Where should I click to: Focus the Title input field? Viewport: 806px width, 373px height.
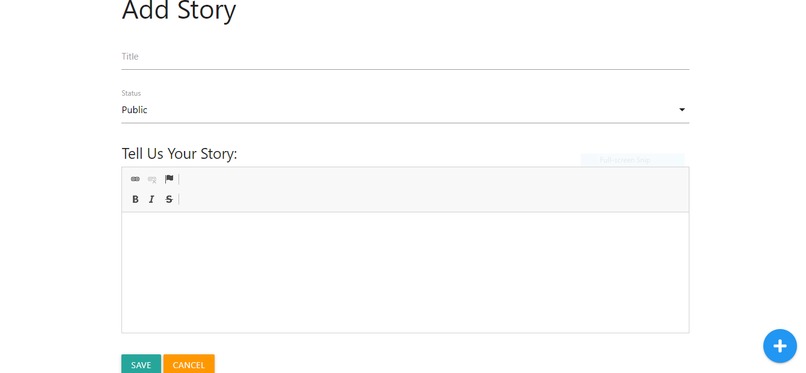coord(405,57)
